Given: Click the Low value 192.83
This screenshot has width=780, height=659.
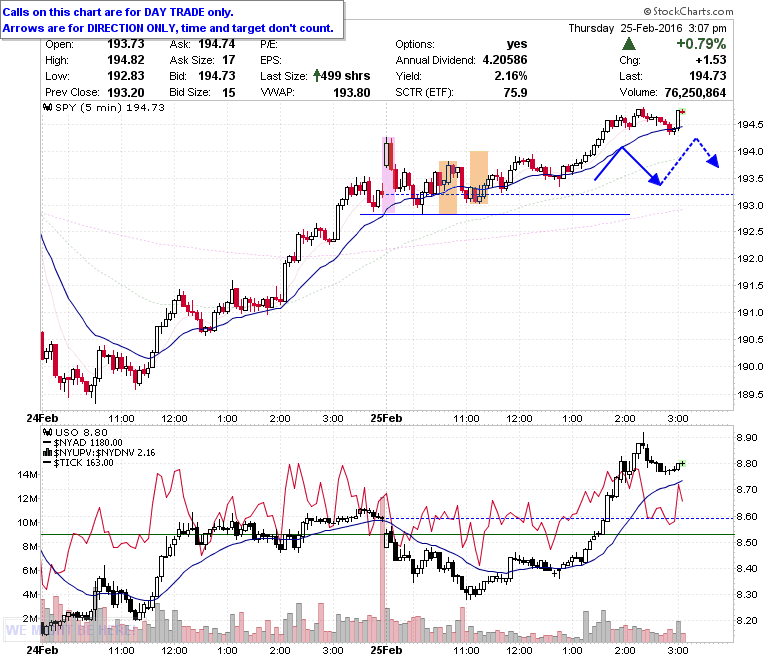Looking at the screenshot, I should pyautogui.click(x=126, y=76).
